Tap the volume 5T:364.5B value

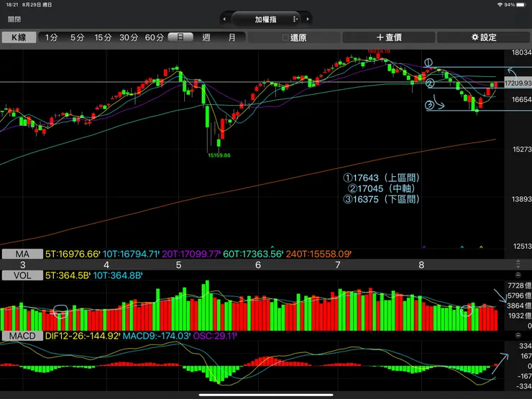[x=68, y=275]
